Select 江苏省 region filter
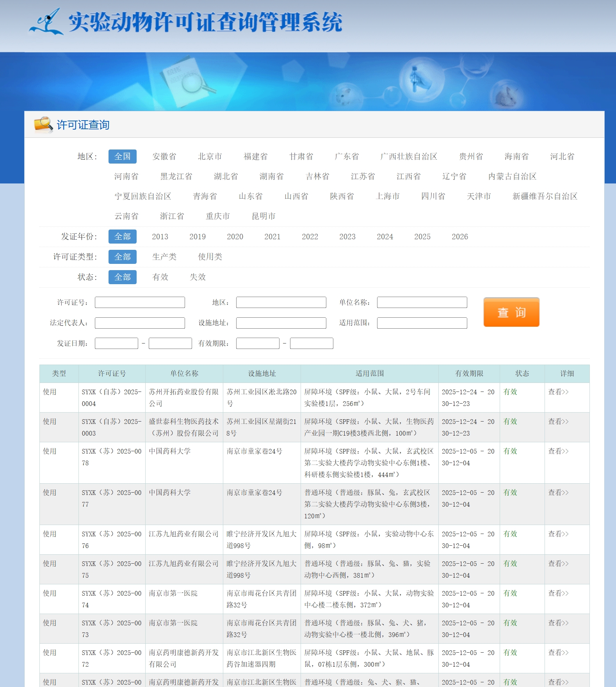 tap(363, 176)
